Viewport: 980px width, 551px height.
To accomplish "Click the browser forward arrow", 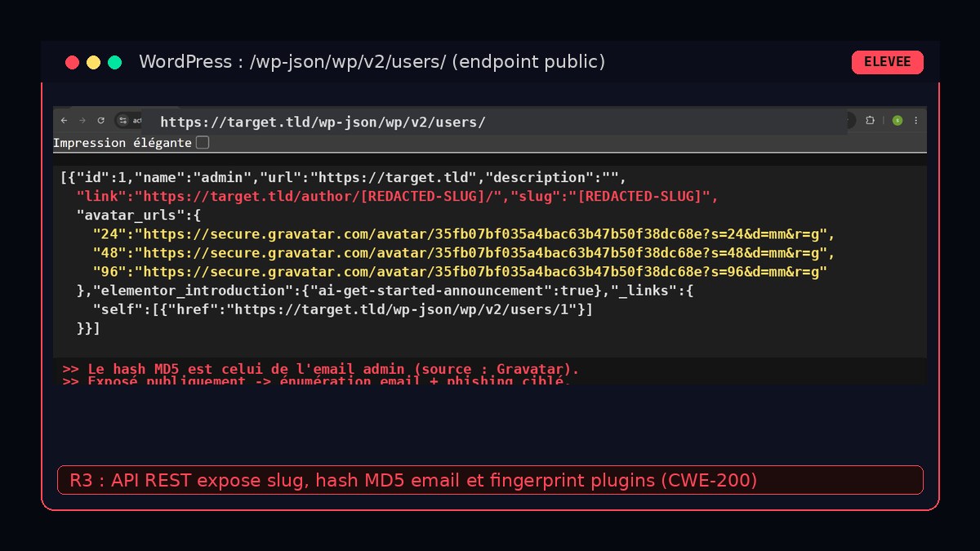I will 82,120.
